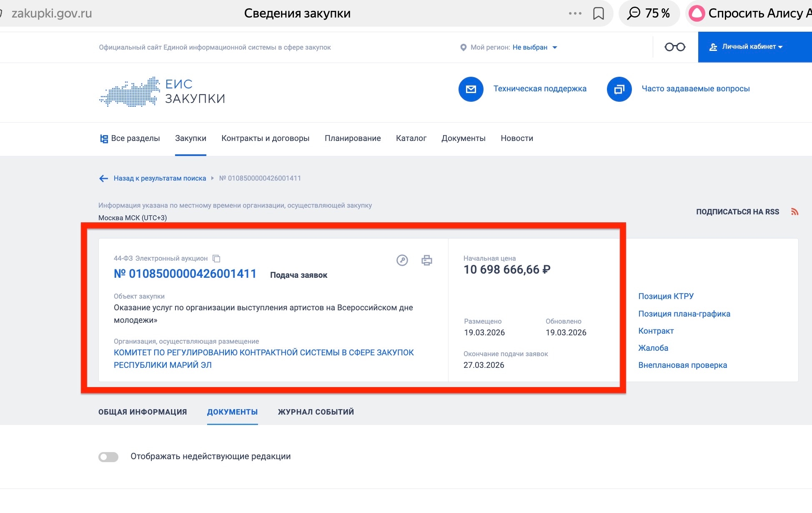Toggle Отображать недействующие редакции switch

point(108,457)
